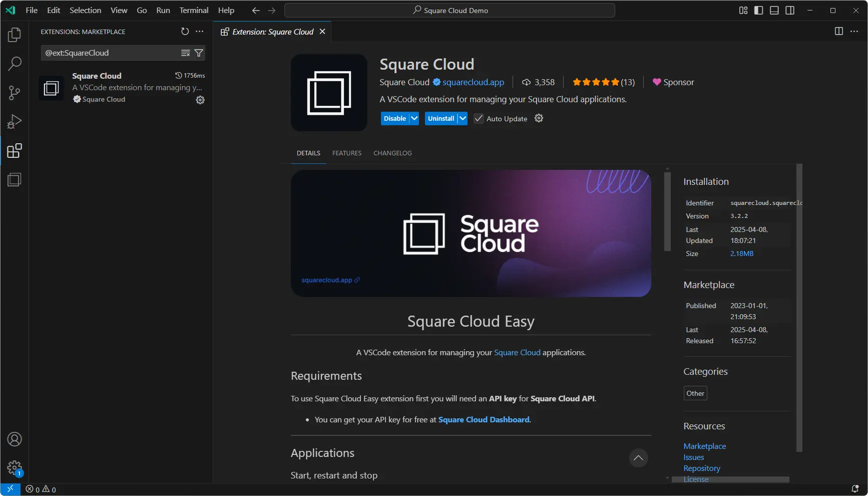Viewport: 868px width, 496px height.
Task: Refresh the extensions marketplace list
Action: pyautogui.click(x=185, y=32)
